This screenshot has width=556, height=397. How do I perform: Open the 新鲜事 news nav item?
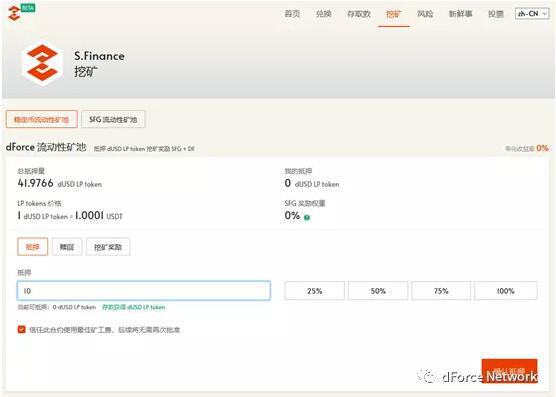[460, 14]
